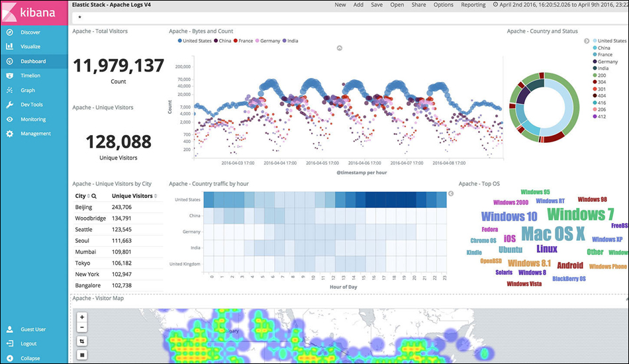The image size is (629, 364).
Task: Toggle legend arrow on Country traffic heatmap
Action: (451, 194)
